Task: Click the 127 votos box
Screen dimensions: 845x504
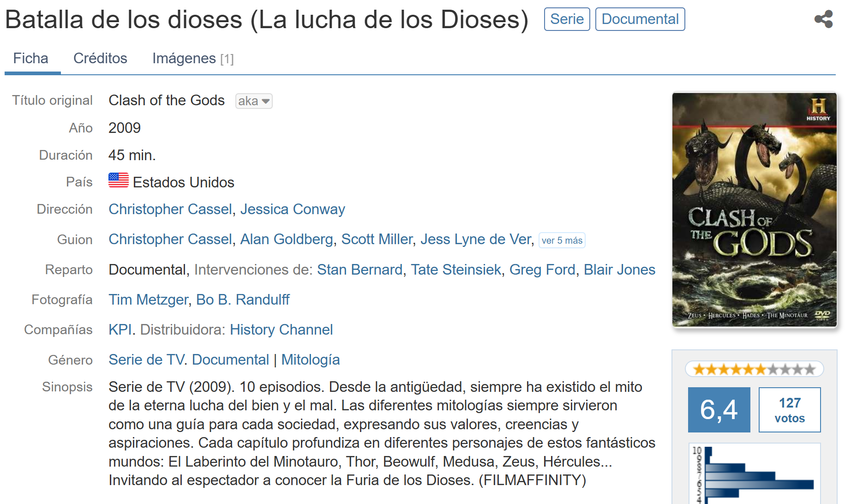Action: click(x=789, y=410)
